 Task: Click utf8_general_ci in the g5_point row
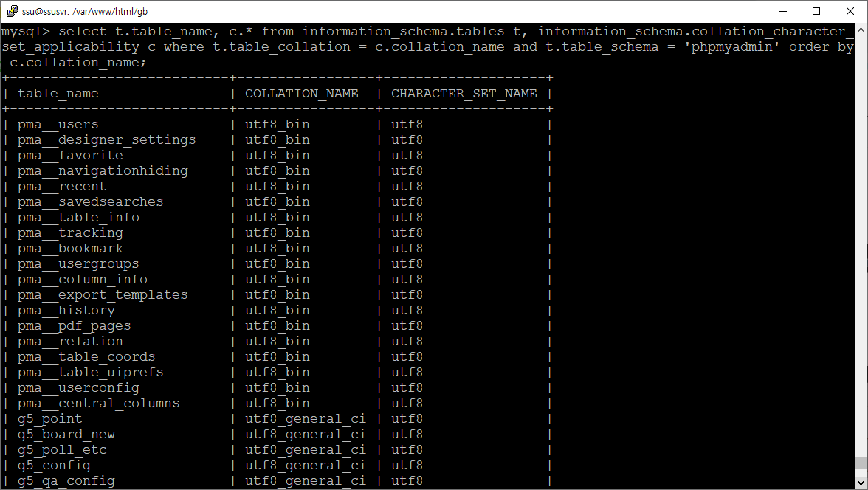pyautogui.click(x=306, y=419)
